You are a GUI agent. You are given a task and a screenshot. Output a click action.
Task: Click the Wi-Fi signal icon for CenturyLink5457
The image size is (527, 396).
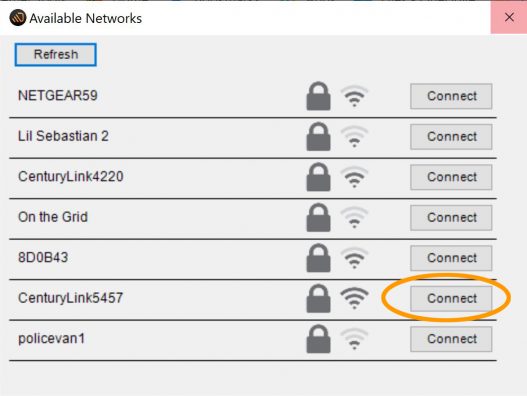[354, 298]
